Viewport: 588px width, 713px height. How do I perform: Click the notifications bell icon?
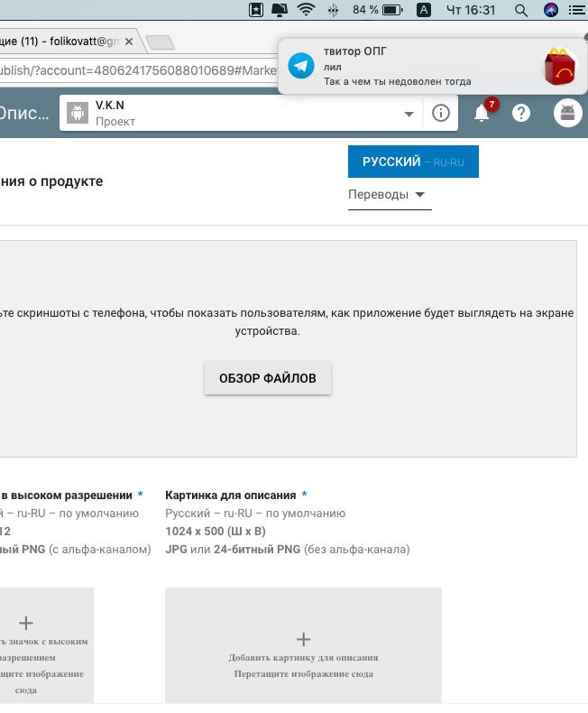click(482, 113)
